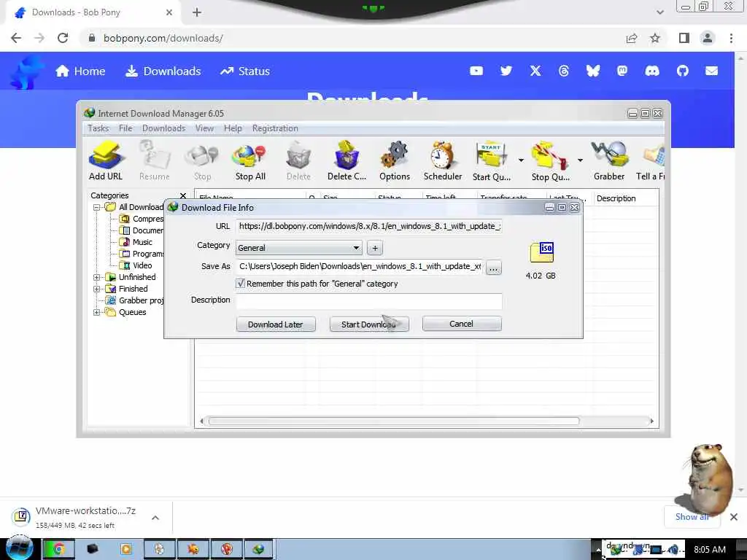
Task: Click the Add URL toolbar icon
Action: click(x=106, y=160)
